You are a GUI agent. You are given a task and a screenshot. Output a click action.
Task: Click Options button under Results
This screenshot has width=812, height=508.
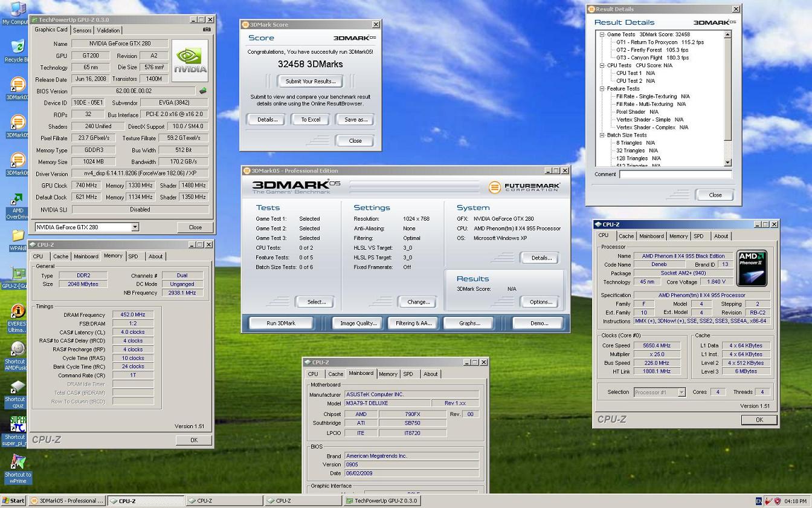point(540,302)
